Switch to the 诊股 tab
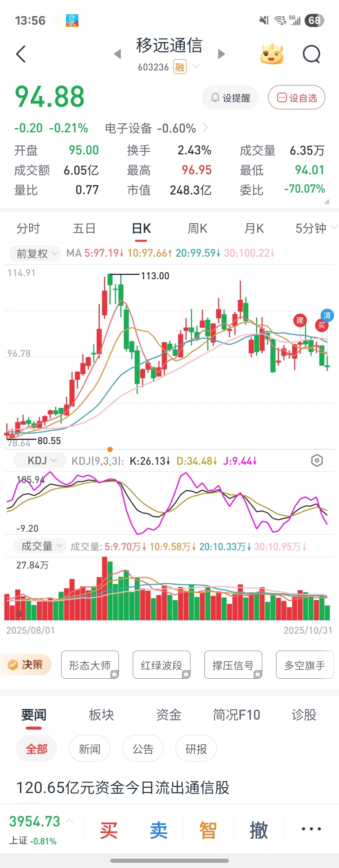Viewport: 339px width, 868px height. coord(304,715)
